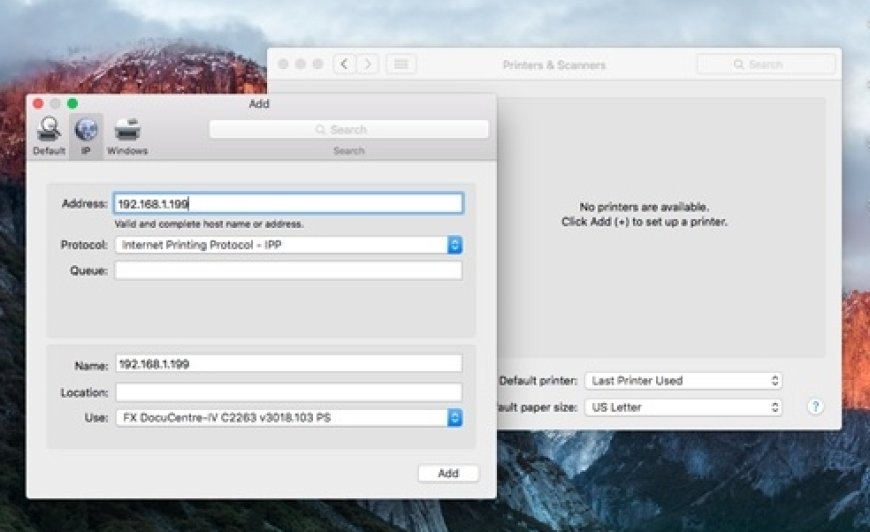Close the Add window with red button
870x532 pixels.
point(38,103)
